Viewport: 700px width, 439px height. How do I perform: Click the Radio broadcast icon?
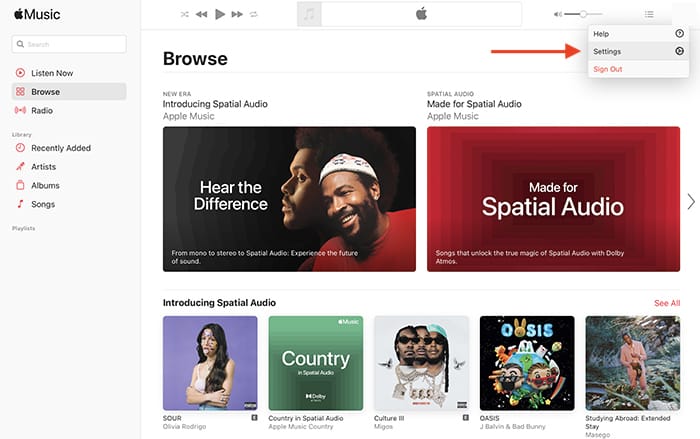20,110
